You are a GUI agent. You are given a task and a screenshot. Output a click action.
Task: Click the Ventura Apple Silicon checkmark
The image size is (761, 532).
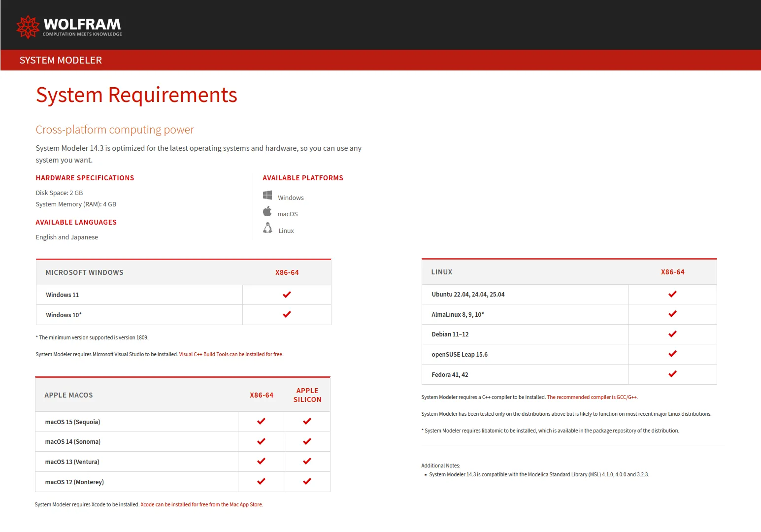pyautogui.click(x=307, y=461)
